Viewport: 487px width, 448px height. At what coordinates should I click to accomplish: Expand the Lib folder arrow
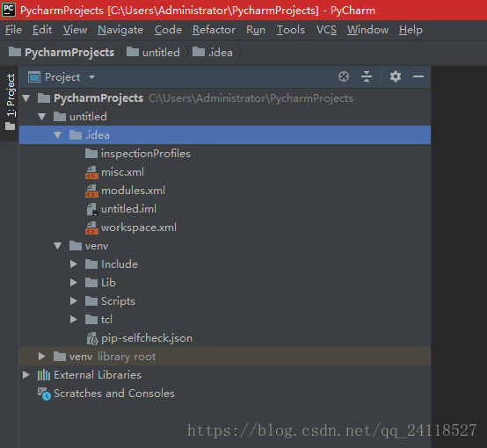73,283
